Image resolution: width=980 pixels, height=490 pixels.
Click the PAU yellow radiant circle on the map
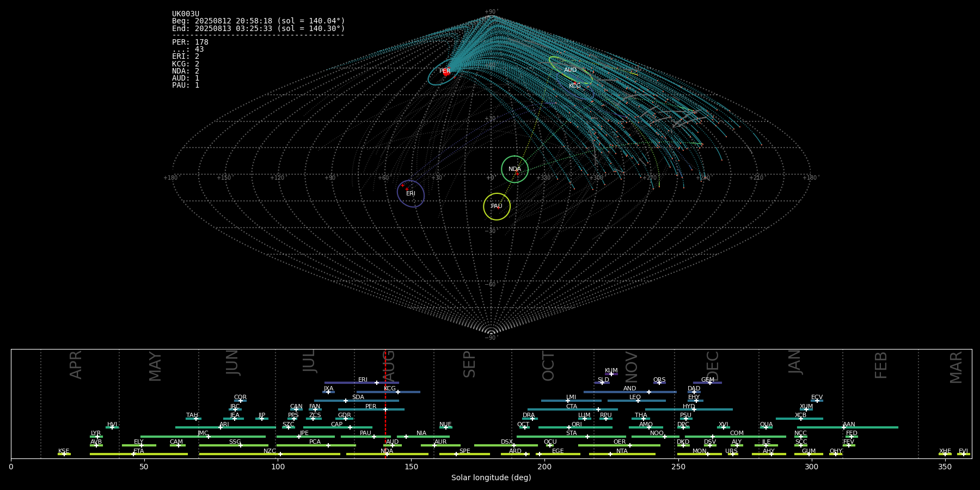coord(497,206)
